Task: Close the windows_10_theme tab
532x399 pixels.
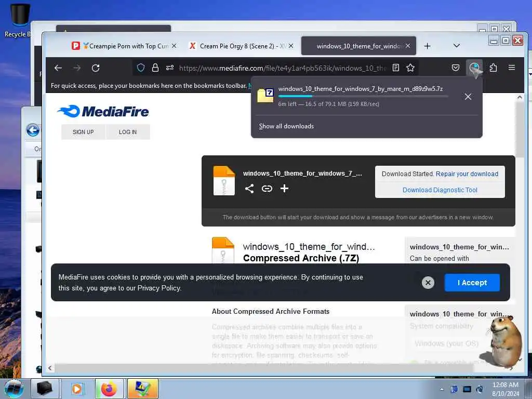Action: [408, 46]
